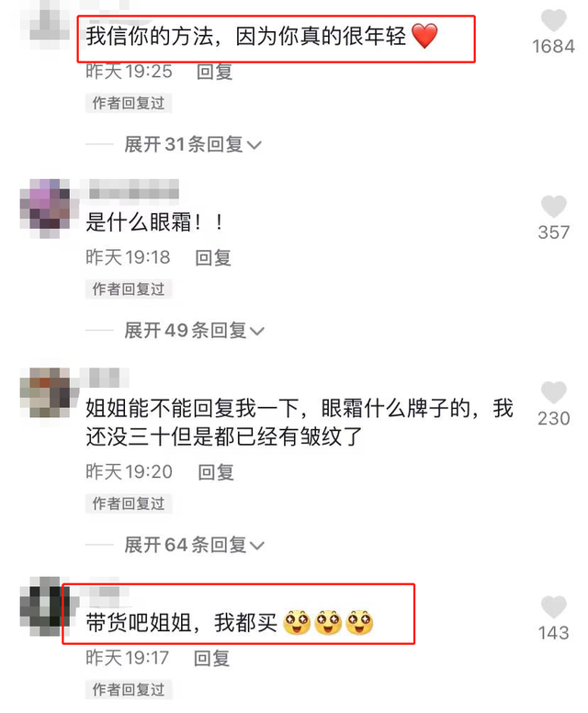Image resolution: width=588 pixels, height=713 pixels.
Task: Select the 带货吧姐姐，我都买 comment text
Action: (x=230, y=623)
